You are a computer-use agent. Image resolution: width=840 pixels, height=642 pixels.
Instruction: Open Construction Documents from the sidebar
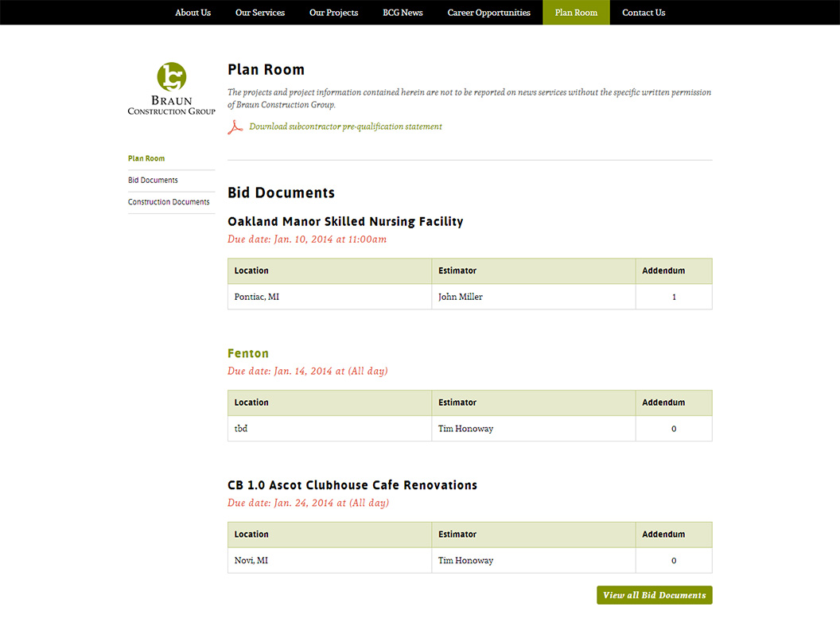169,202
